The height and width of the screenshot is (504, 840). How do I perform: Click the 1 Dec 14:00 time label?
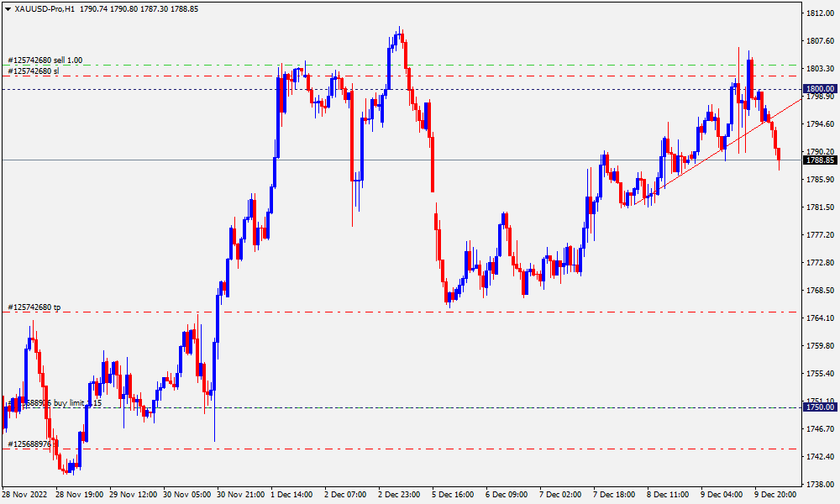(292, 495)
